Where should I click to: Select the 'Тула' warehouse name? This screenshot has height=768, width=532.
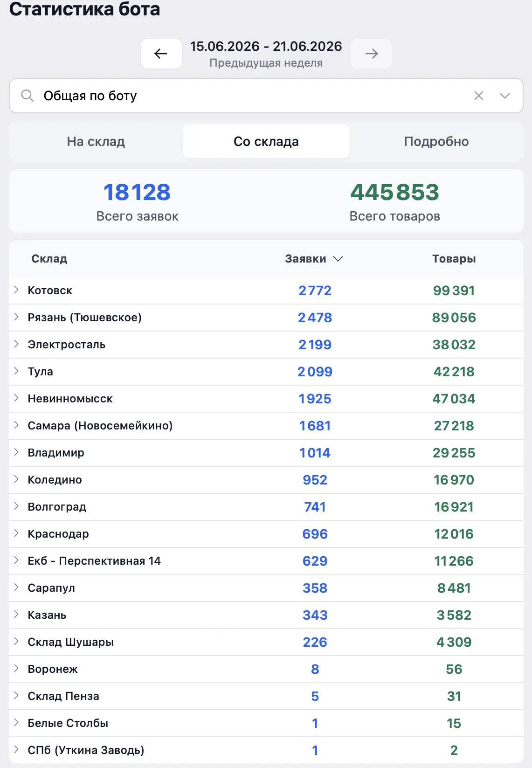coord(40,372)
